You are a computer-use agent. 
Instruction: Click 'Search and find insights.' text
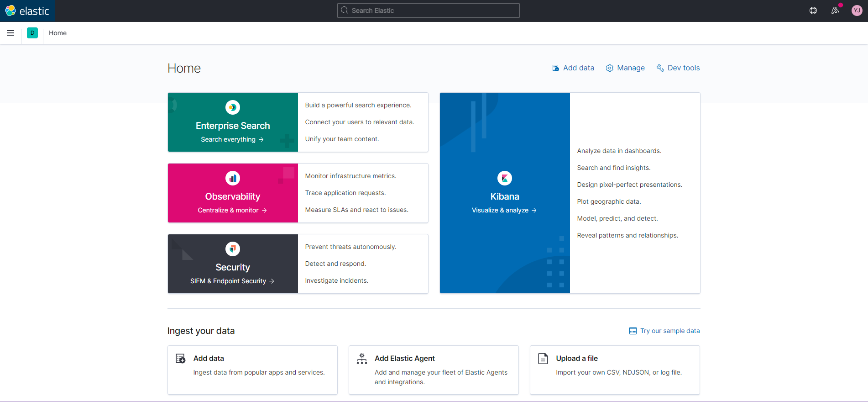(614, 168)
